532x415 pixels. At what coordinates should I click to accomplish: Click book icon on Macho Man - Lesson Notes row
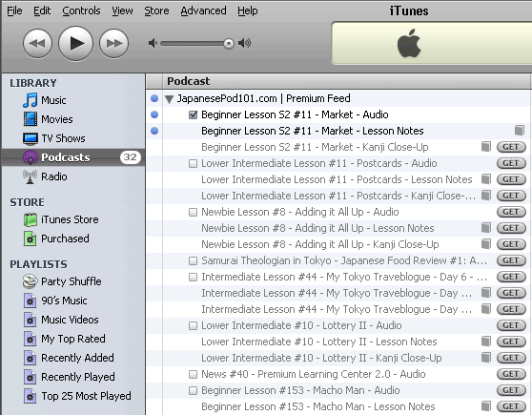486,405
